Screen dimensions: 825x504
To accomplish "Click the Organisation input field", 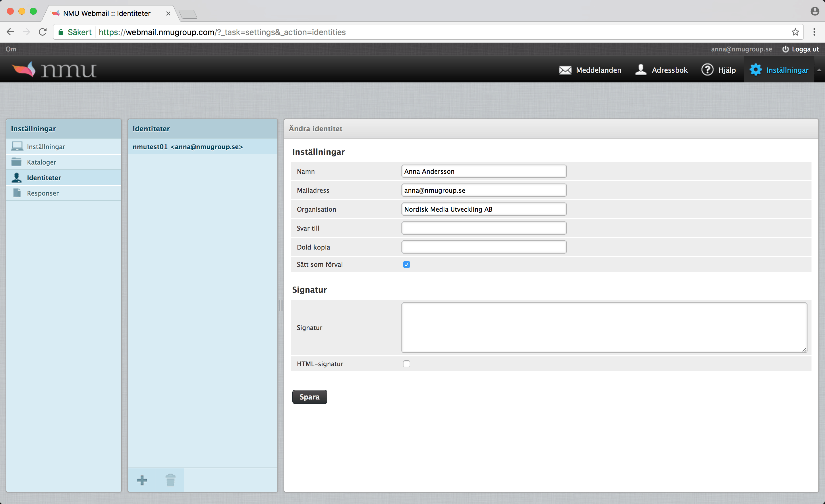I will point(484,209).
